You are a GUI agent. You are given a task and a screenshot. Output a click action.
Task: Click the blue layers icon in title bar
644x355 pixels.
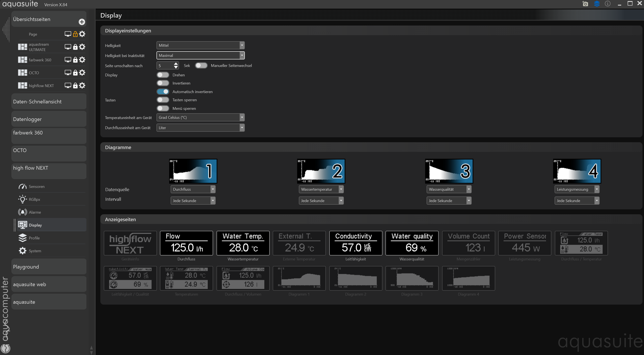click(x=597, y=4)
